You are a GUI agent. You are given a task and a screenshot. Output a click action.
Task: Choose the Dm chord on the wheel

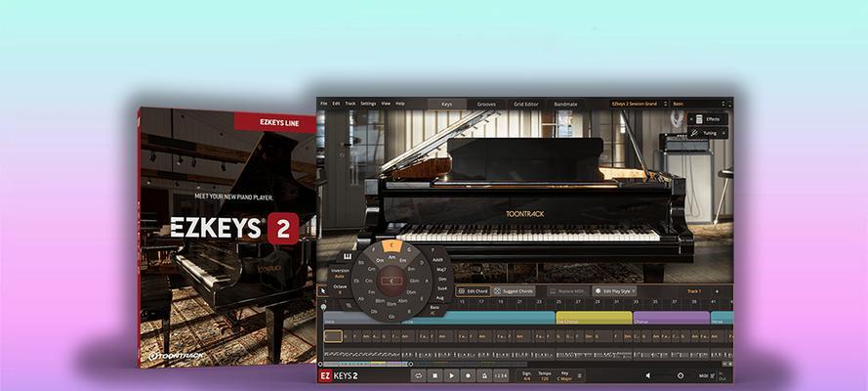click(x=380, y=260)
